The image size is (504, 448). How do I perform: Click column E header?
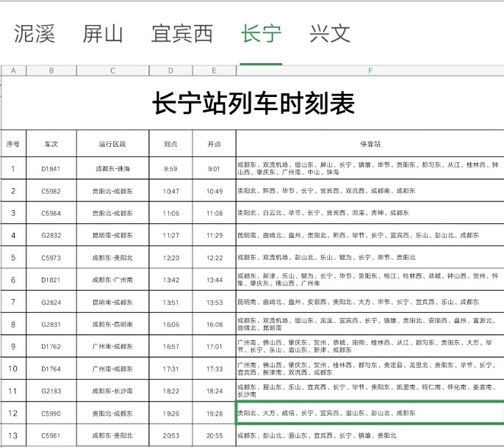(x=214, y=71)
